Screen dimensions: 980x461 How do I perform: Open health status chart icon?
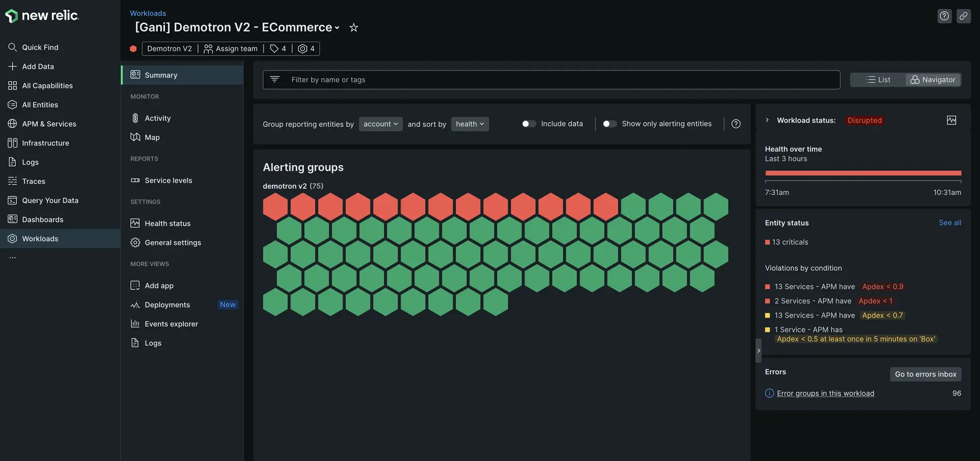(951, 120)
